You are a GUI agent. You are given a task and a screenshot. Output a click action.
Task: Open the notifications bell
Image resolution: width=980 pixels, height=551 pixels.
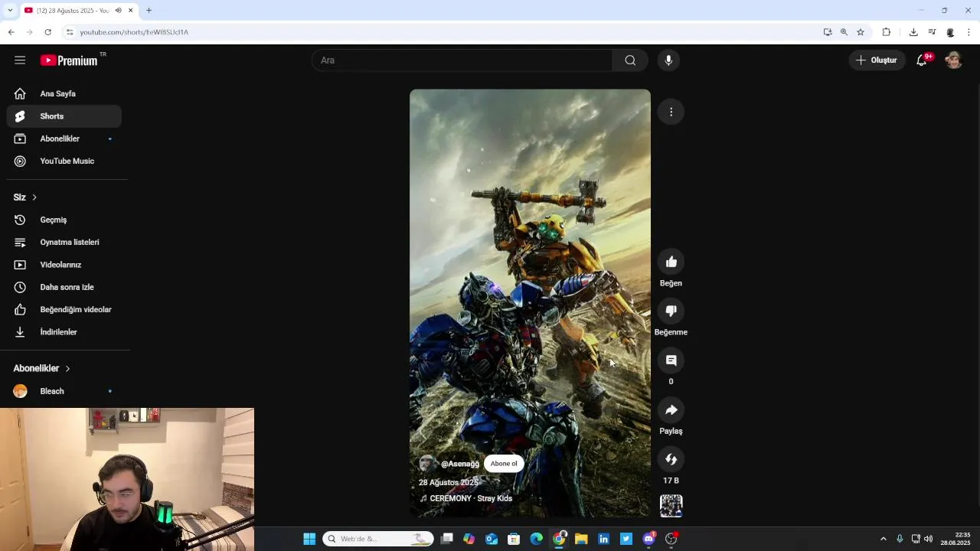[x=922, y=60]
